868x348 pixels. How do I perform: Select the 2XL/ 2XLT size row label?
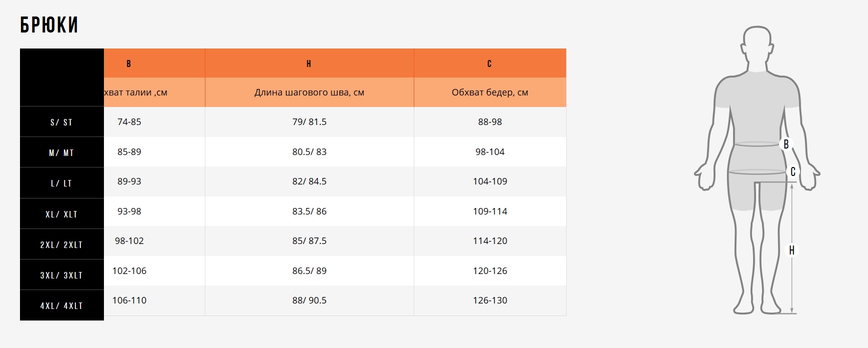(61, 245)
